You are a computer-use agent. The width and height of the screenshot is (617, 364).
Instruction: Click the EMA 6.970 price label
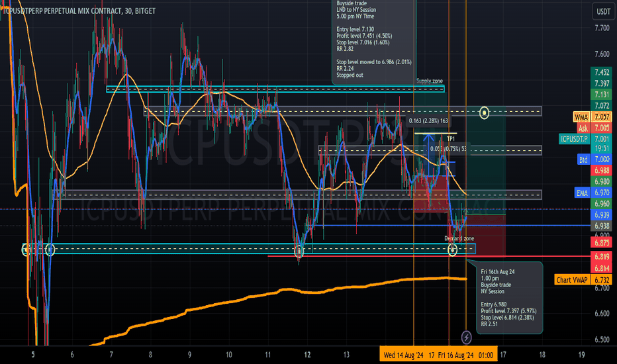[x=593, y=193]
